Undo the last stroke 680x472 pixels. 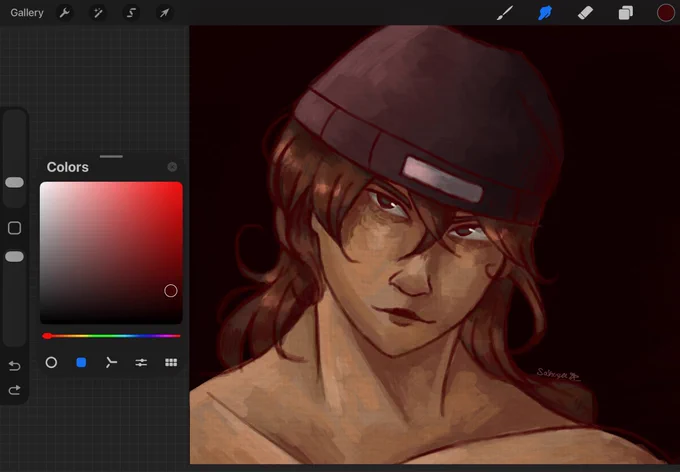[14, 366]
